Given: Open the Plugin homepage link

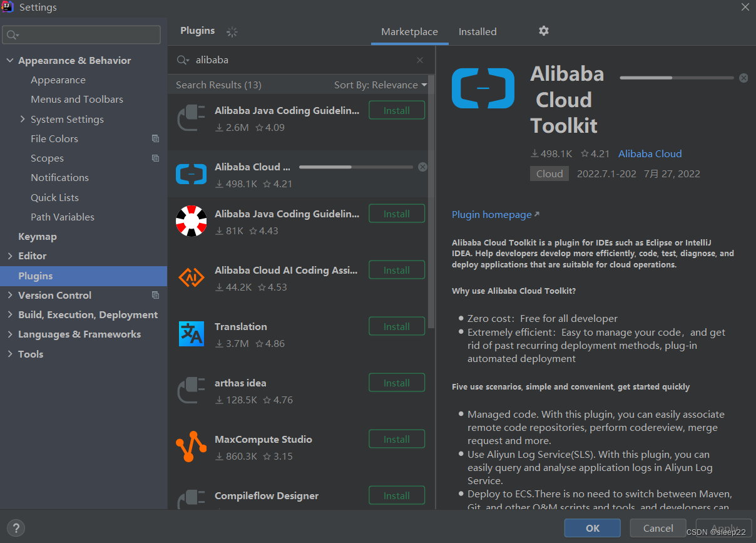Looking at the screenshot, I should pyautogui.click(x=496, y=215).
